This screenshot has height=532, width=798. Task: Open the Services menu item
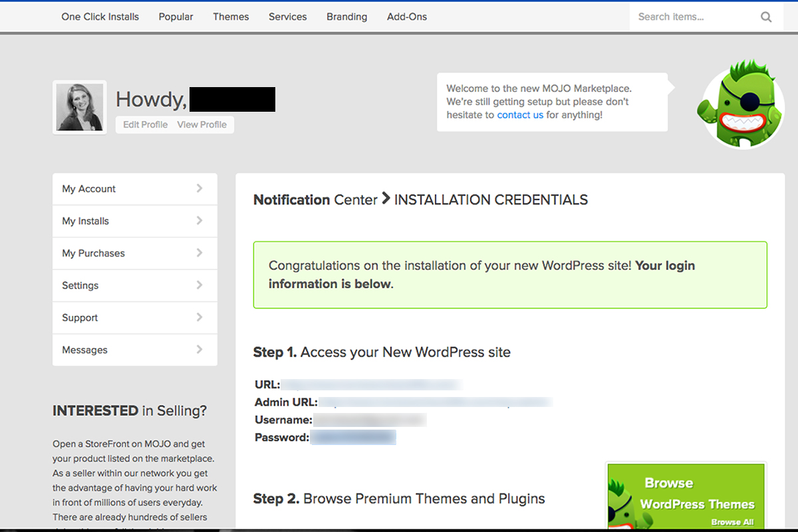288,17
